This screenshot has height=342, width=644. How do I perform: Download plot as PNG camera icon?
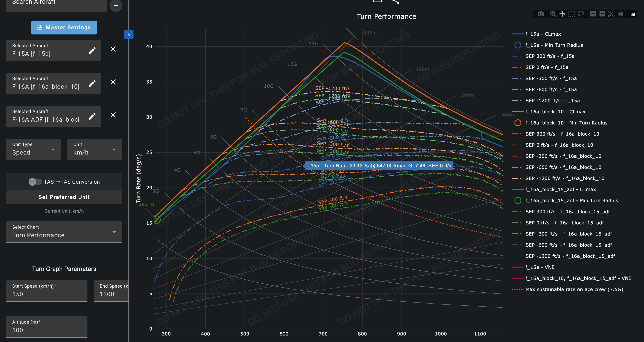(x=540, y=14)
